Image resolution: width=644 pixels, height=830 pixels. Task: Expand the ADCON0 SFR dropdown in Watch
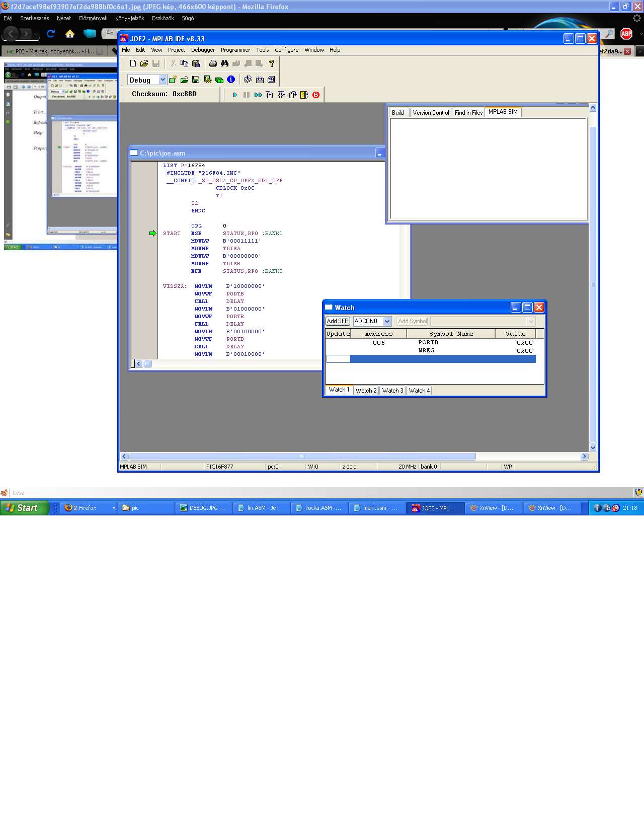coord(387,321)
